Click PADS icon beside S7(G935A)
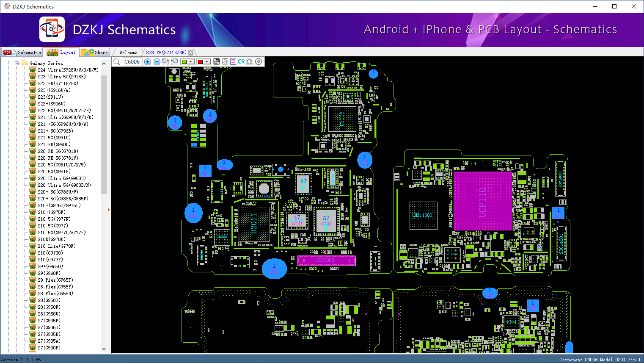This screenshot has height=363, width=644. coord(33,341)
